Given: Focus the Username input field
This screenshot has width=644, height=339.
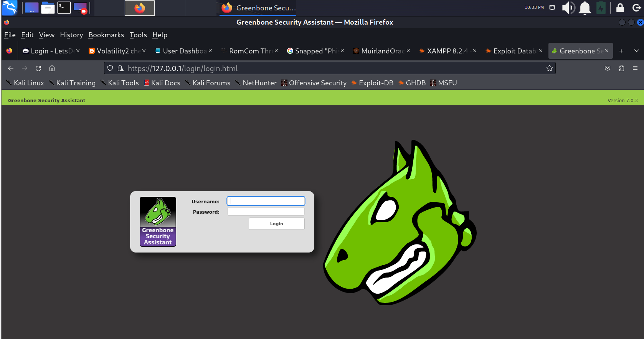Looking at the screenshot, I should [266, 201].
